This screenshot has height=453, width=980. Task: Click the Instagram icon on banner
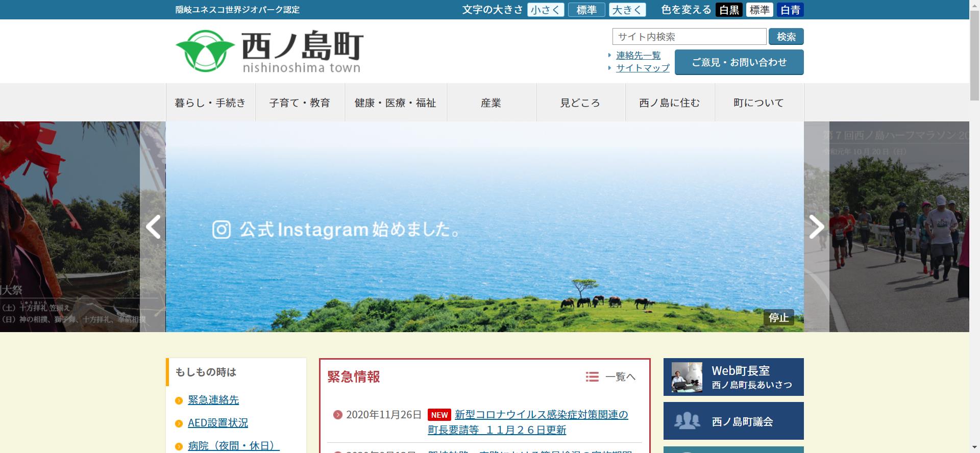[x=222, y=230]
